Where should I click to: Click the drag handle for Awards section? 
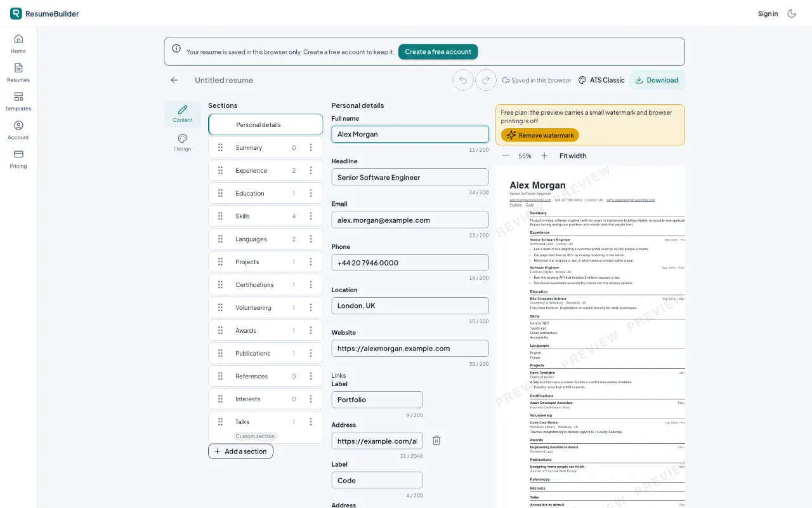tap(220, 330)
